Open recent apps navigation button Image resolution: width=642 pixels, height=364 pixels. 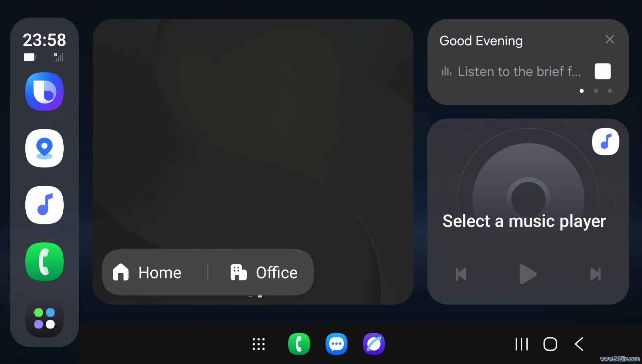point(521,344)
